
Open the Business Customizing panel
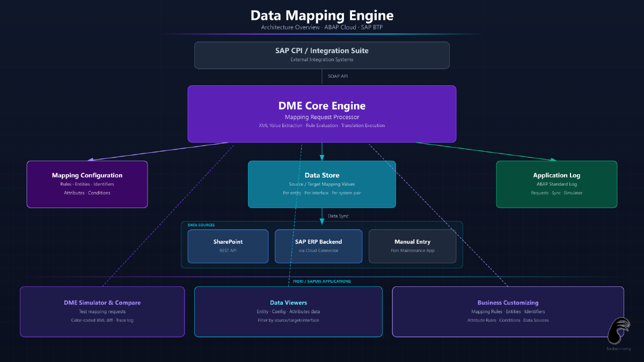508,312
